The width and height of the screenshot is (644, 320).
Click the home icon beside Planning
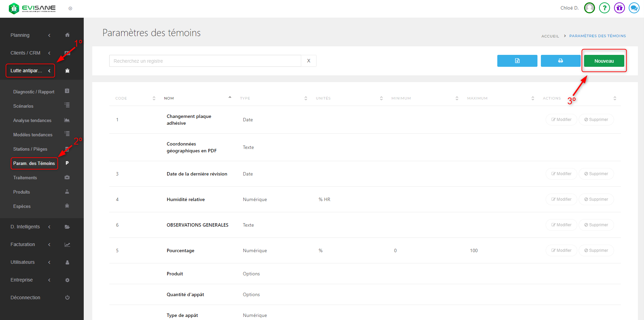click(x=67, y=35)
